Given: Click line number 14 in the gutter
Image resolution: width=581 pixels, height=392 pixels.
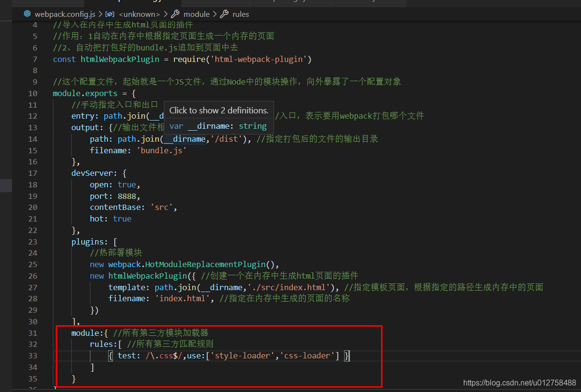Looking at the screenshot, I should (33, 138).
